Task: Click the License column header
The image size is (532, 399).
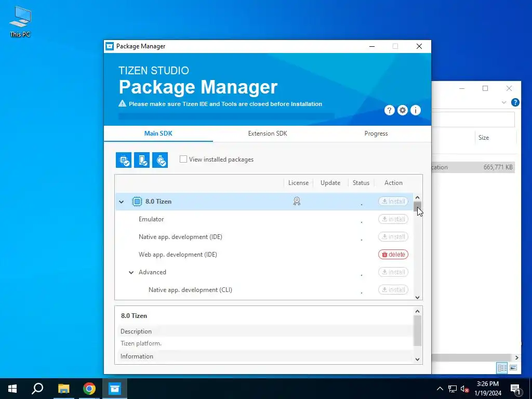Action: pyautogui.click(x=298, y=183)
